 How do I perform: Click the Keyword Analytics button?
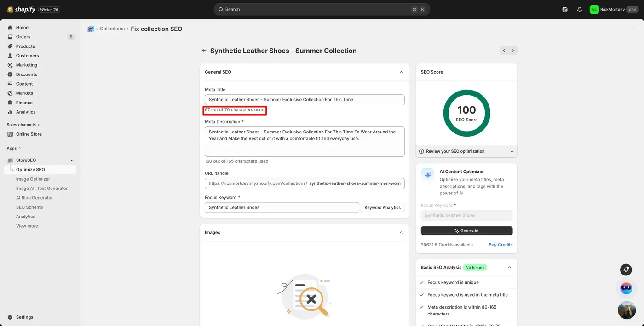tap(383, 208)
